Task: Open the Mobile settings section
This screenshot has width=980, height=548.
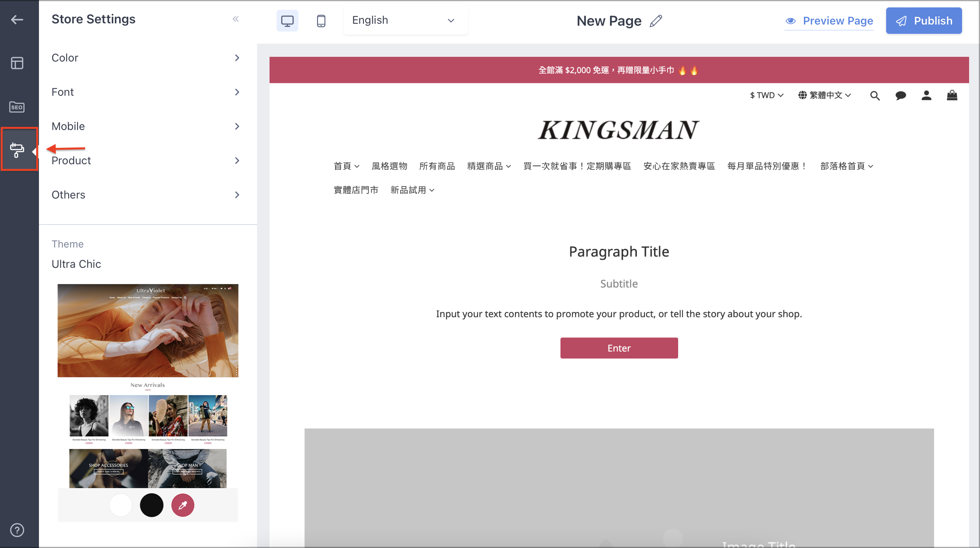Action: (146, 126)
